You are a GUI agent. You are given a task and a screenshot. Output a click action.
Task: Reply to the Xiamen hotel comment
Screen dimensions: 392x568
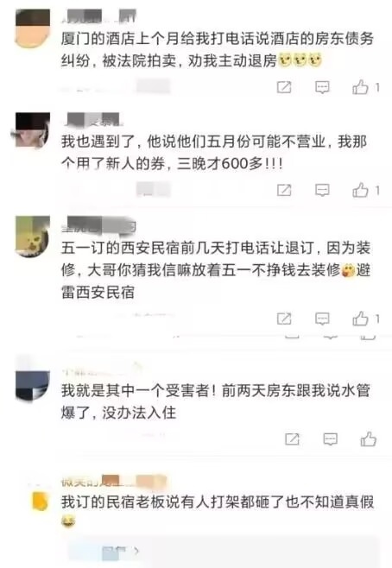point(322,87)
